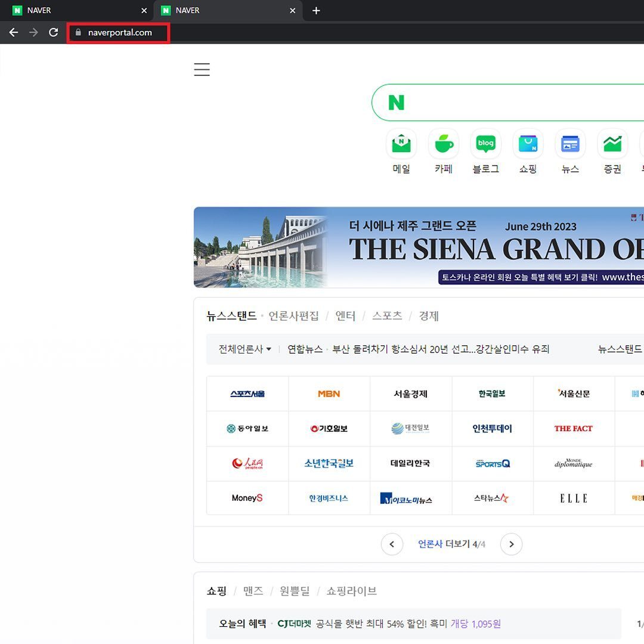Go to previous press page with left chevron
This screenshot has width=644, height=644.
tap(392, 544)
